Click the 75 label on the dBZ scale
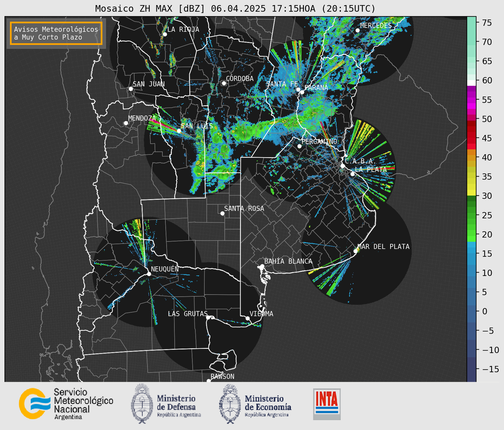This screenshot has width=504, height=430. pos(487,23)
